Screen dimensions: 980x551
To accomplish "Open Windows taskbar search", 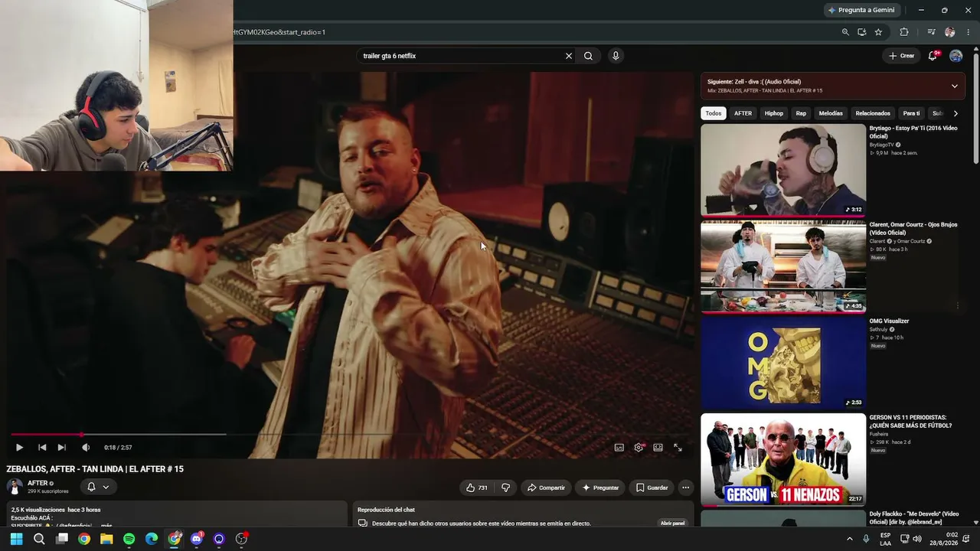I will point(39,539).
